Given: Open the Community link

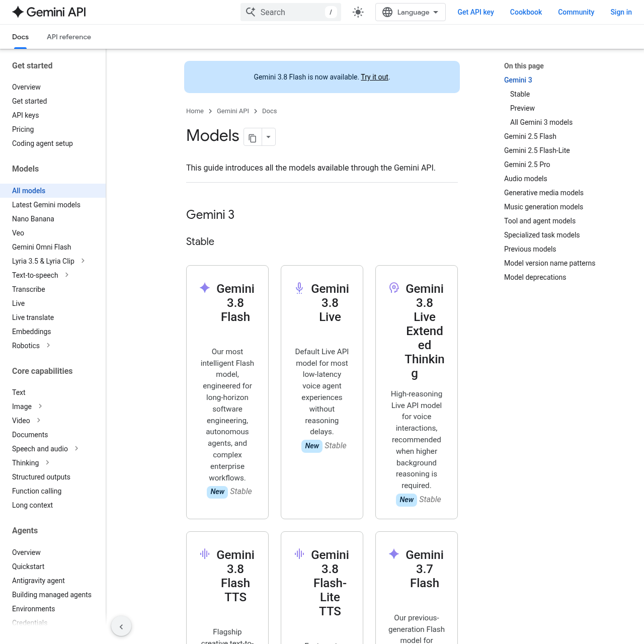Looking at the screenshot, I should (576, 12).
